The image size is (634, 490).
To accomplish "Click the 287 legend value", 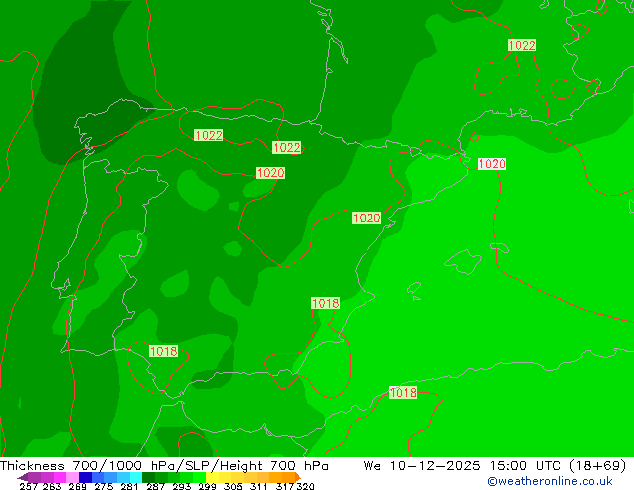I will pyautogui.click(x=155, y=486).
